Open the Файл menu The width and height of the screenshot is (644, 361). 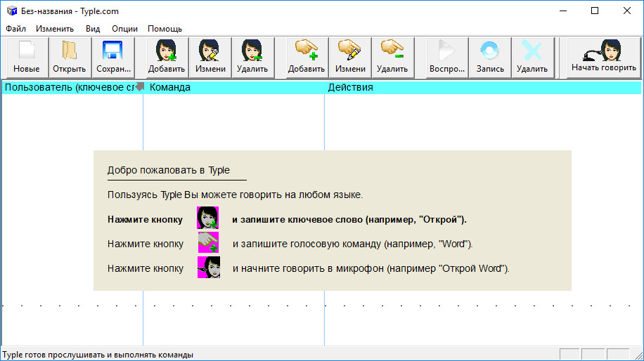[15, 29]
